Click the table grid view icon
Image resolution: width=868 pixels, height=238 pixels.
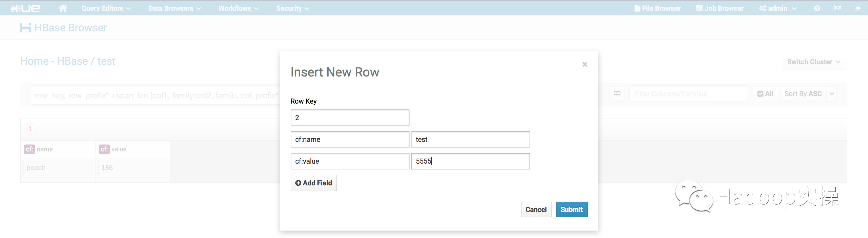click(x=617, y=94)
